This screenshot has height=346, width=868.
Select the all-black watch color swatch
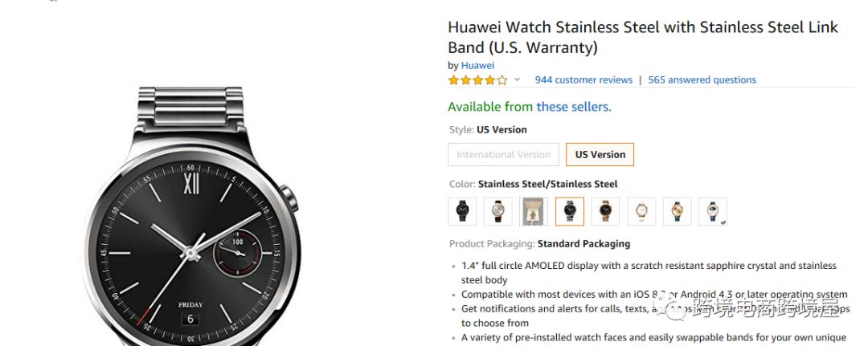[x=462, y=211]
